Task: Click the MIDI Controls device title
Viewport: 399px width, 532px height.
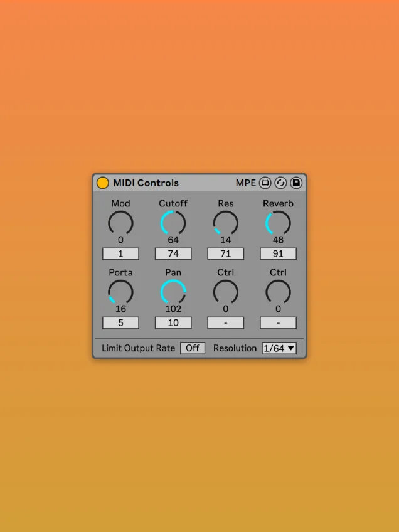Action: tap(146, 183)
